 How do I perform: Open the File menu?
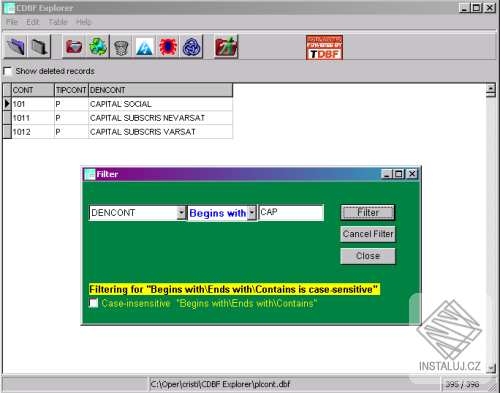click(x=12, y=22)
